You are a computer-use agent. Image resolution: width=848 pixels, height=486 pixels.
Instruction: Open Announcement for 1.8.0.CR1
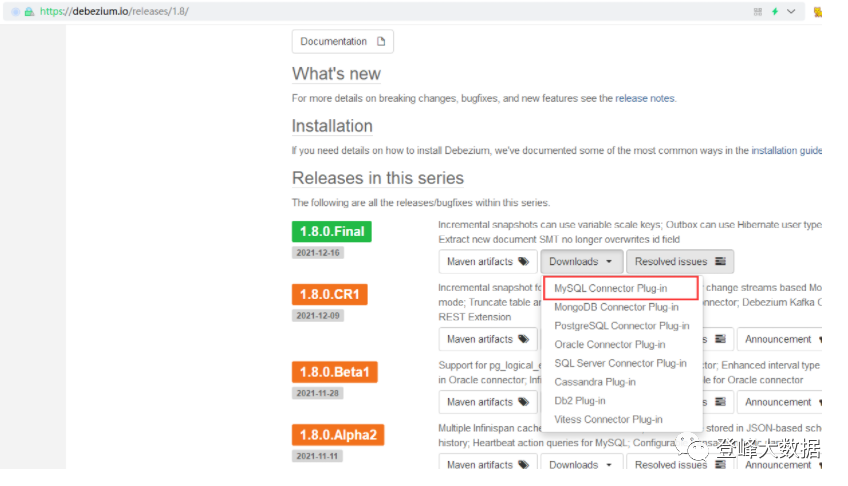780,339
